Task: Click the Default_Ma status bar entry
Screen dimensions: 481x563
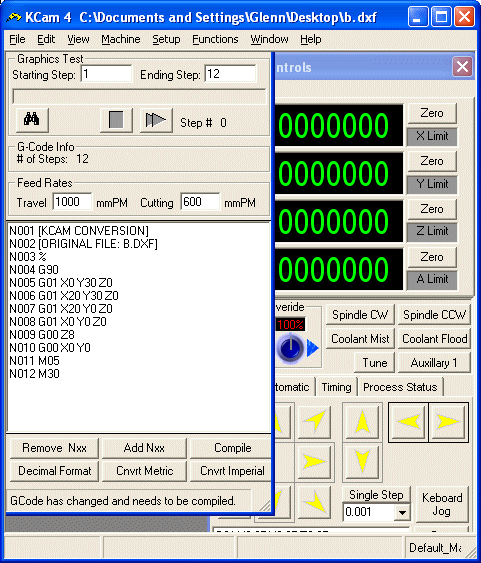Action: point(435,548)
